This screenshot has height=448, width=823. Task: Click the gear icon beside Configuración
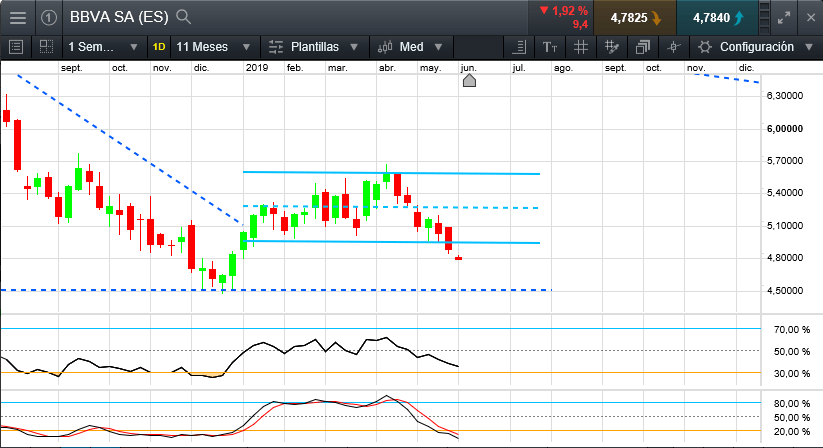[x=704, y=47]
